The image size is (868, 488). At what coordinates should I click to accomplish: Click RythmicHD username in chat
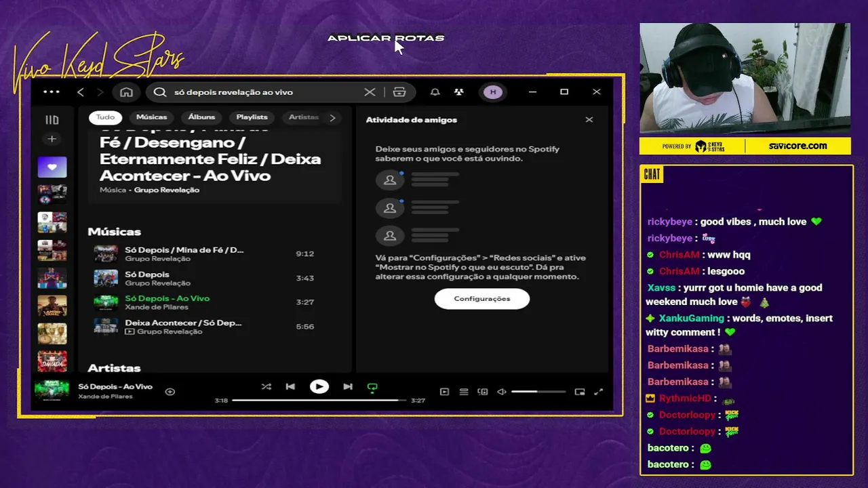[x=685, y=399]
